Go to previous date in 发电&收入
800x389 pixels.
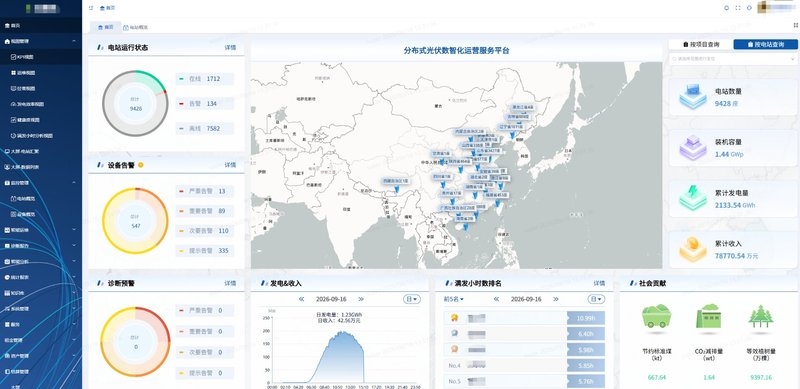[x=302, y=299]
